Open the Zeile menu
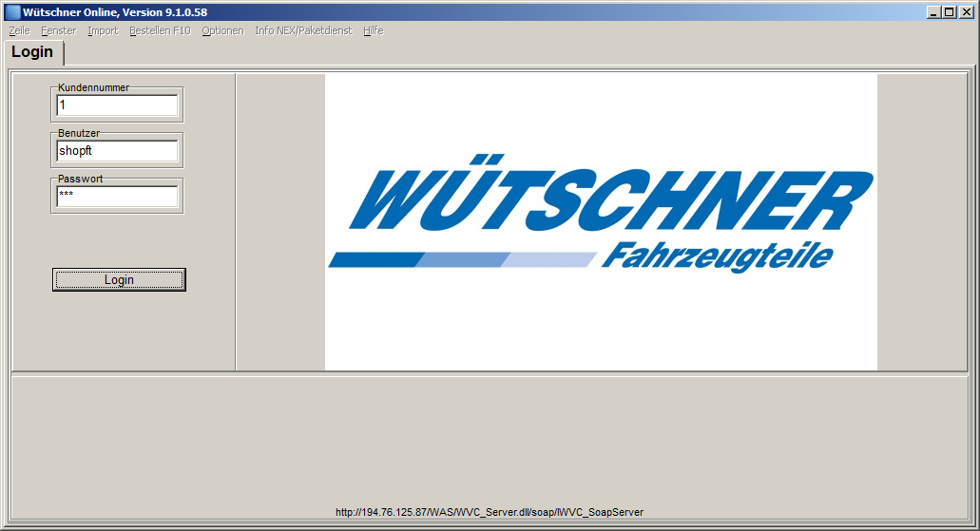980x531 pixels. coord(19,30)
